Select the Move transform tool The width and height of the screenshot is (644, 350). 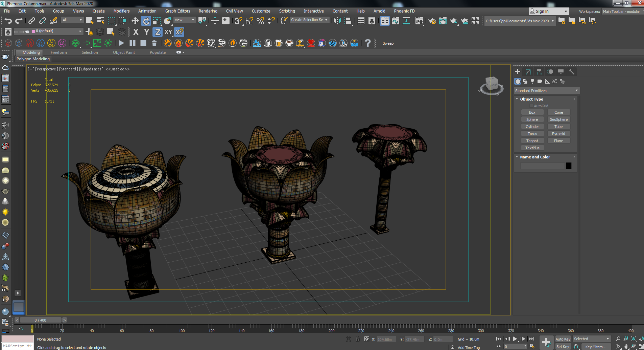(135, 21)
